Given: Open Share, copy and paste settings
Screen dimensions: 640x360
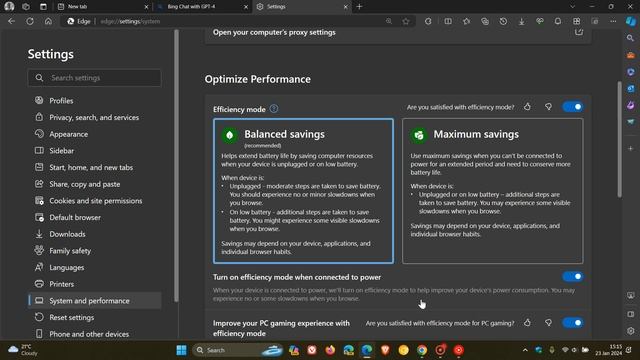Looking at the screenshot, I should pos(95,184).
